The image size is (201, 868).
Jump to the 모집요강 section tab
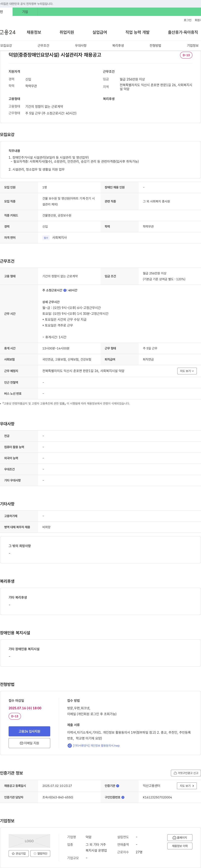tap(6, 45)
